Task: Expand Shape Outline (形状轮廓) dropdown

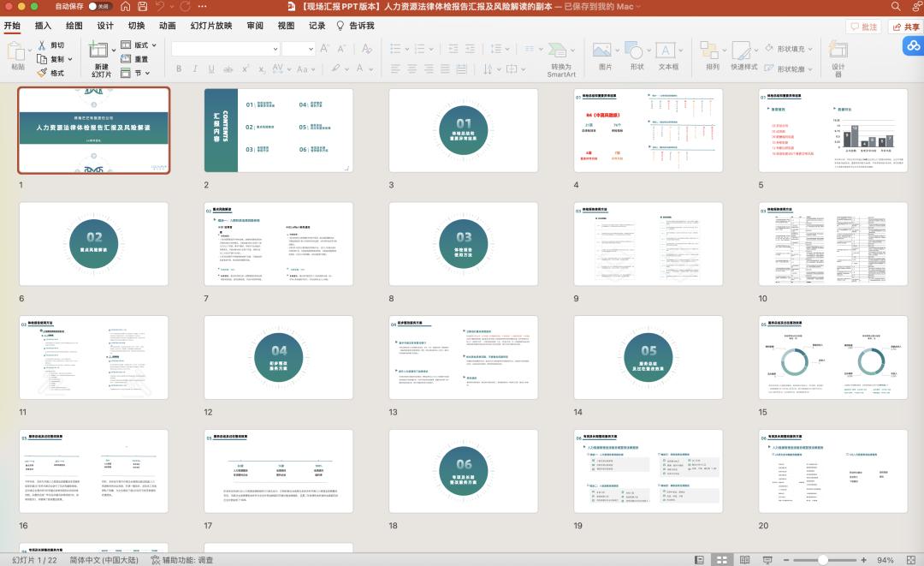Action: tap(810, 69)
